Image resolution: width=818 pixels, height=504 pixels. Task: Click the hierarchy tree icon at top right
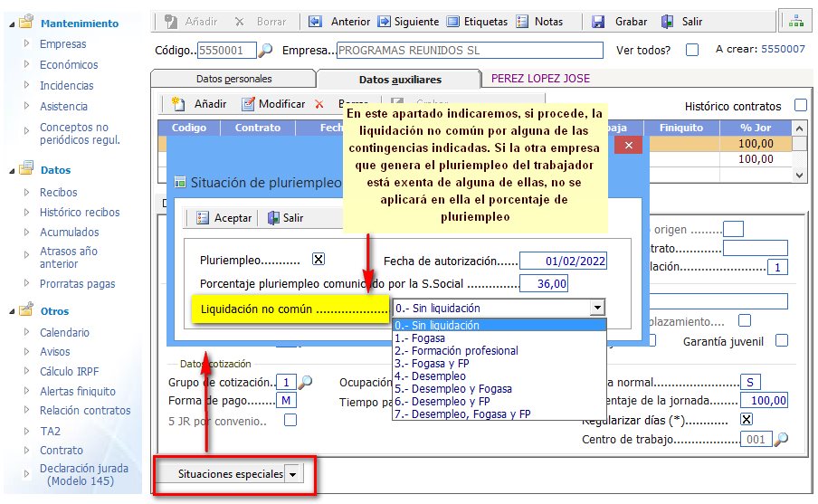796,21
